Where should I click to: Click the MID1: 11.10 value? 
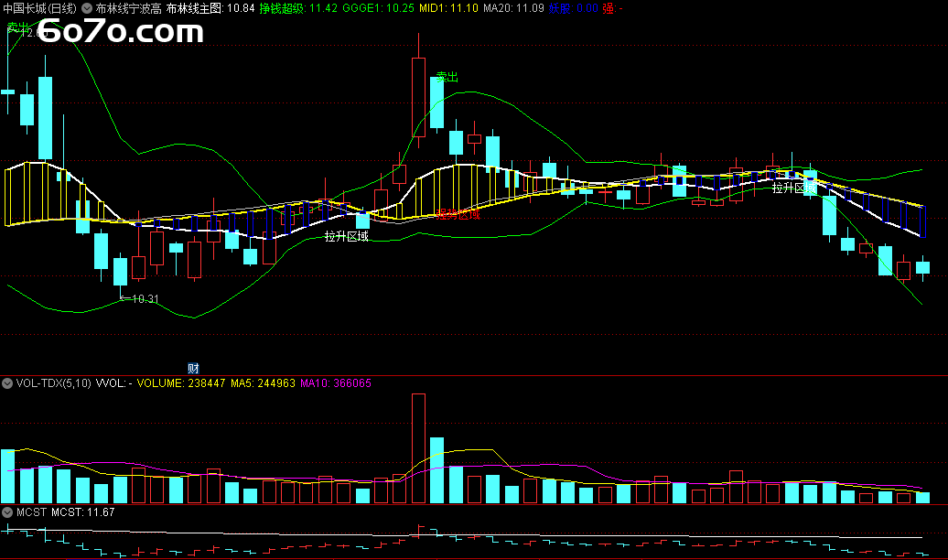point(448,8)
